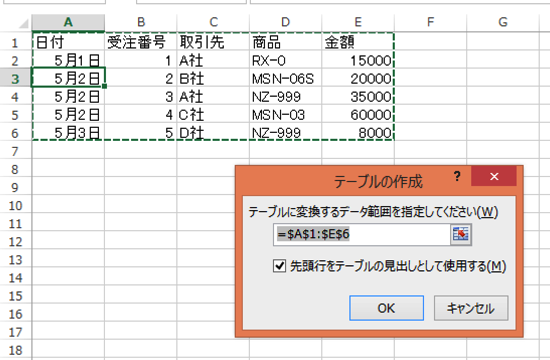Click cell 商品
Viewport: 550px width, 360px height.
click(286, 42)
